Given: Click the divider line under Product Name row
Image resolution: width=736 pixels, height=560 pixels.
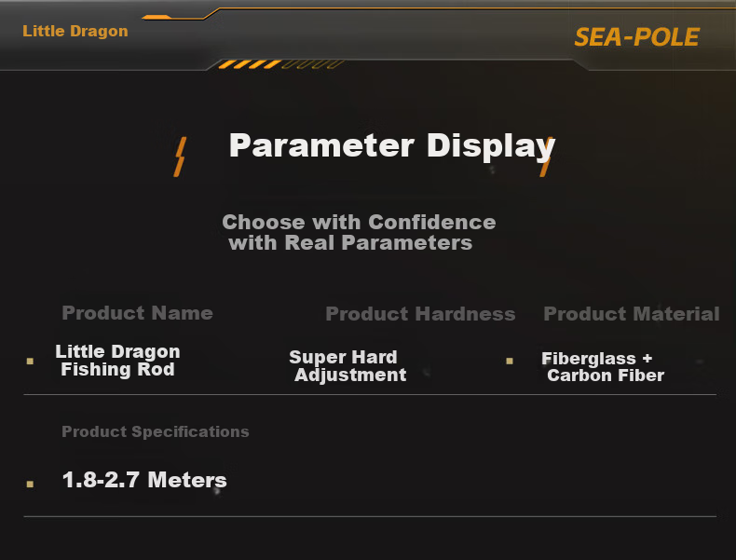Looking at the screenshot, I should coord(370,395).
